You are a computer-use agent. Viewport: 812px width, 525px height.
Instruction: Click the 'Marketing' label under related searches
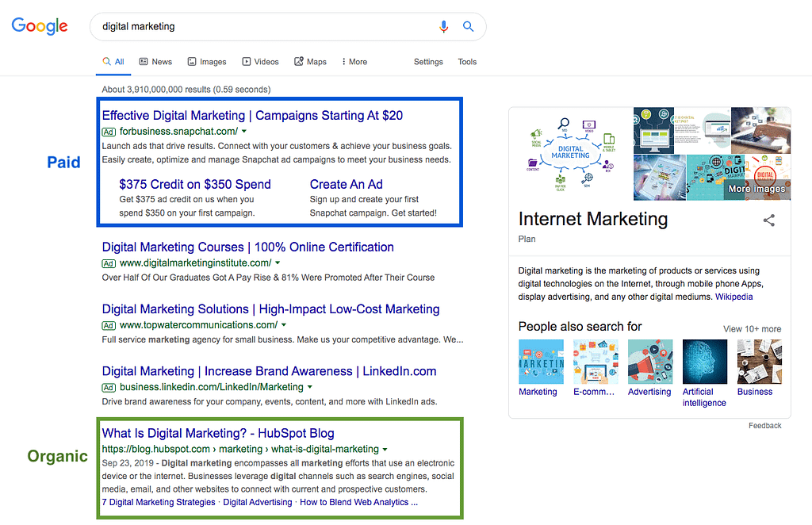[538, 392]
